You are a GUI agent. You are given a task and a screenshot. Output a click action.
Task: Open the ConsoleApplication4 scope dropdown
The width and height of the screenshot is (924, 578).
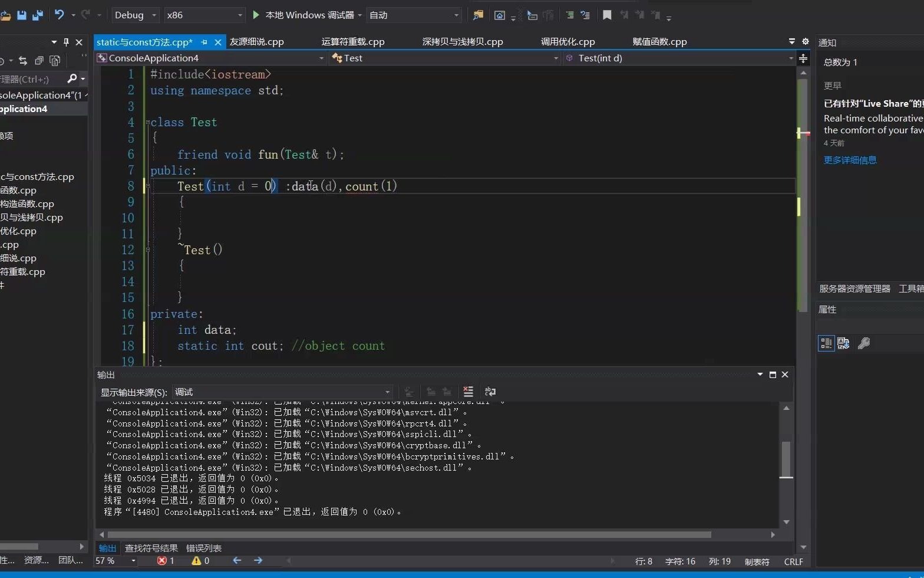210,58
